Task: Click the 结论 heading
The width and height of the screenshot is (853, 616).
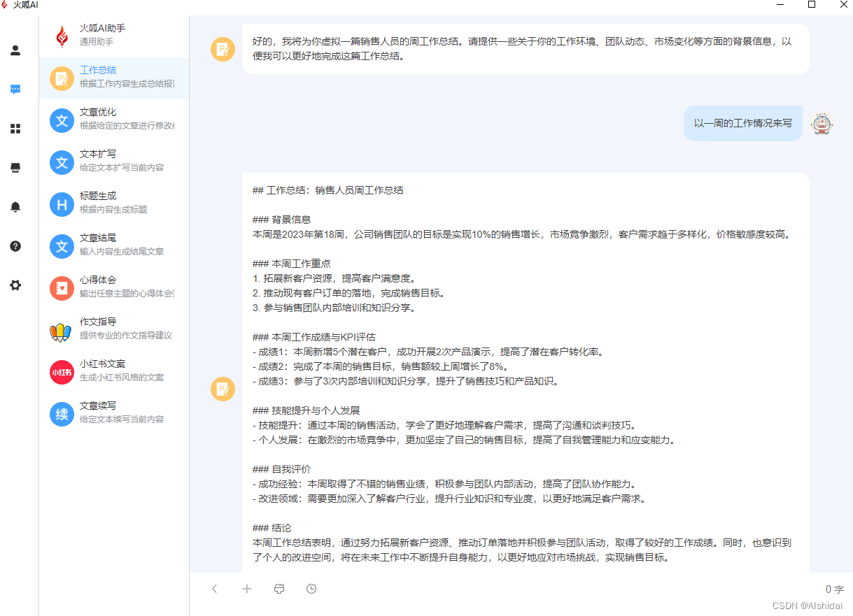Action: coord(272,528)
